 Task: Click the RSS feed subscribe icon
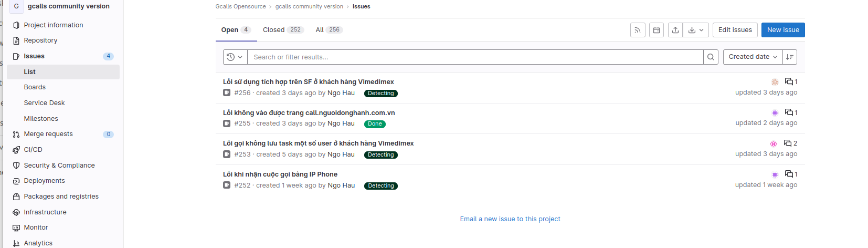click(x=638, y=30)
